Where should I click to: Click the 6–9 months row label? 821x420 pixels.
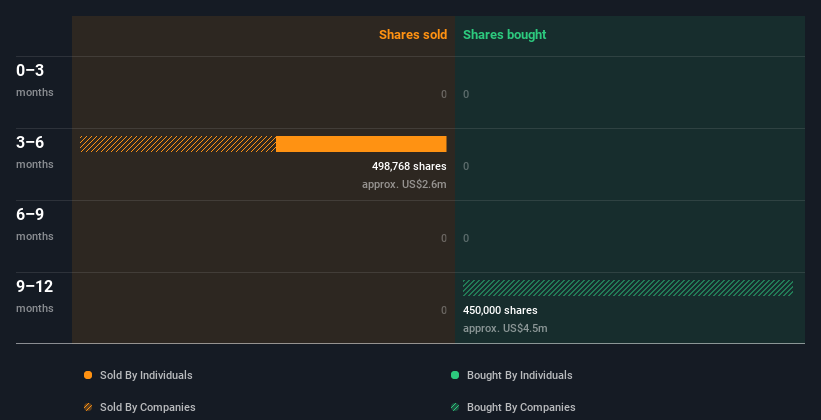click(35, 224)
